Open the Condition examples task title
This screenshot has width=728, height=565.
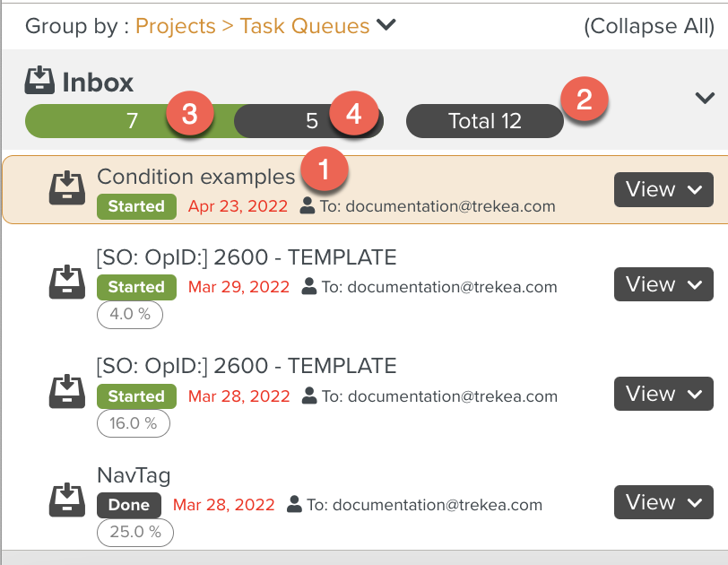[x=195, y=177]
